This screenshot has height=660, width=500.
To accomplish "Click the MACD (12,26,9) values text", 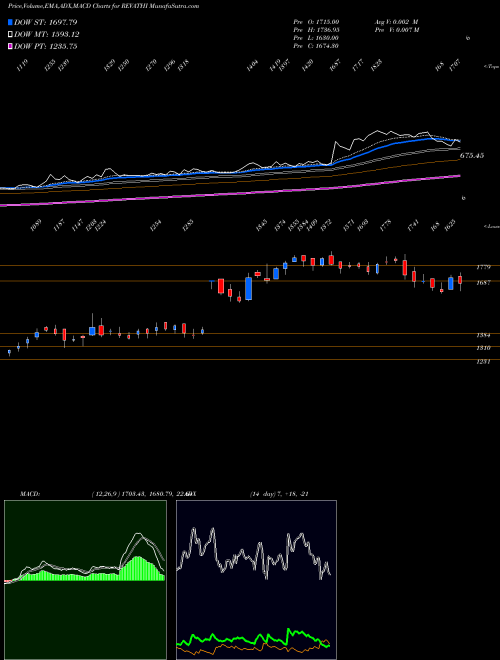I will pyautogui.click(x=141, y=494).
